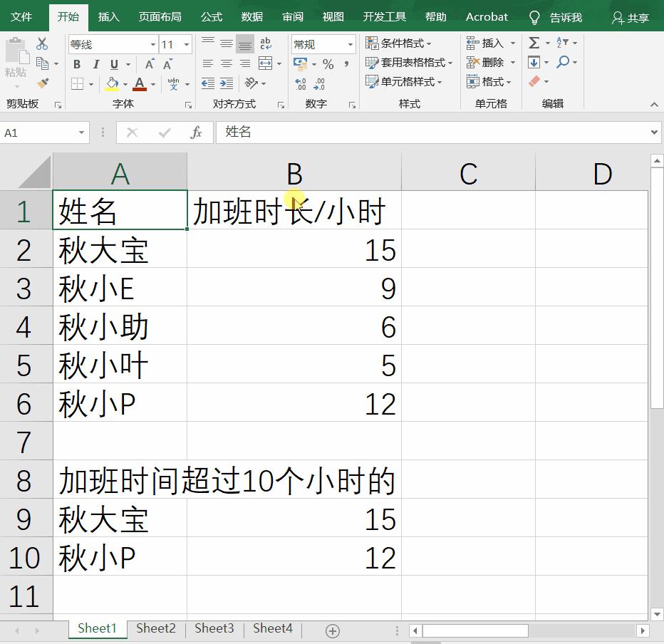The width and height of the screenshot is (664, 644).
Task: Select the Italic formatting icon
Action: (x=95, y=64)
